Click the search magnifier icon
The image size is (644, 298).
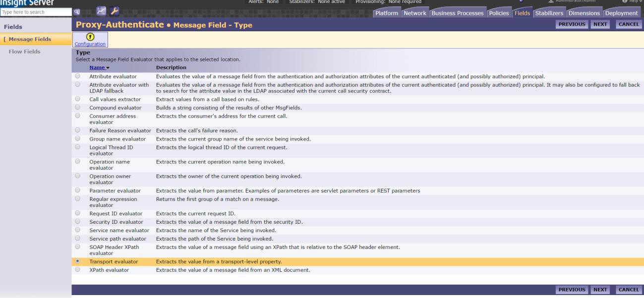pos(76,12)
